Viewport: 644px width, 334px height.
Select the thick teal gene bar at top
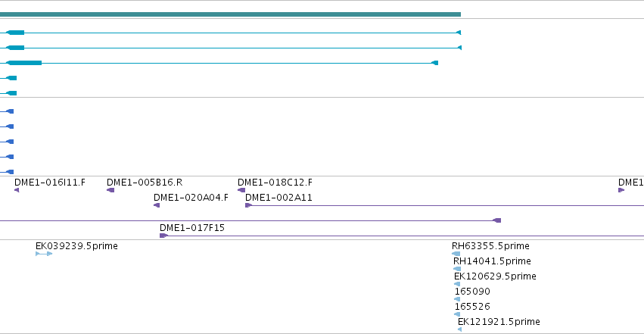pyautogui.click(x=230, y=14)
